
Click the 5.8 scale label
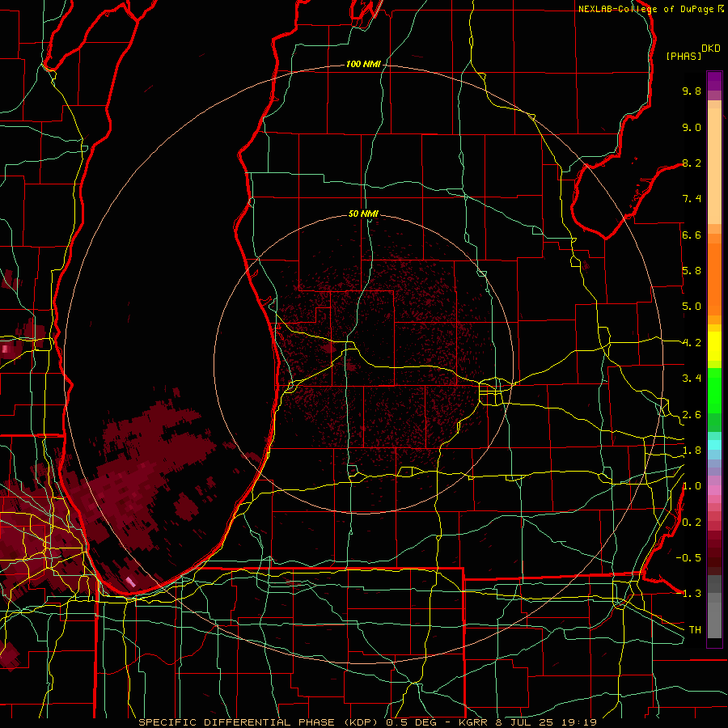pyautogui.click(x=692, y=271)
